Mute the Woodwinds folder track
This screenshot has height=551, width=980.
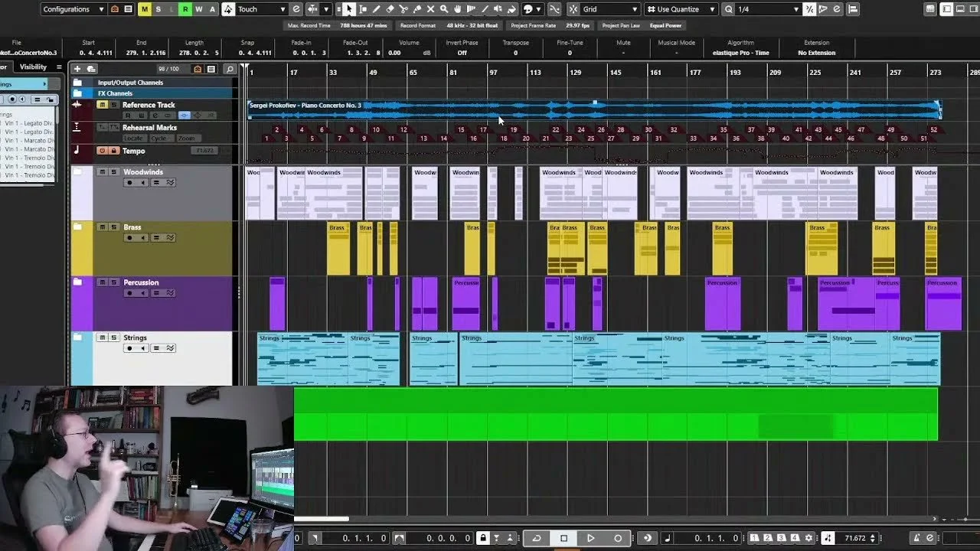[103, 172]
